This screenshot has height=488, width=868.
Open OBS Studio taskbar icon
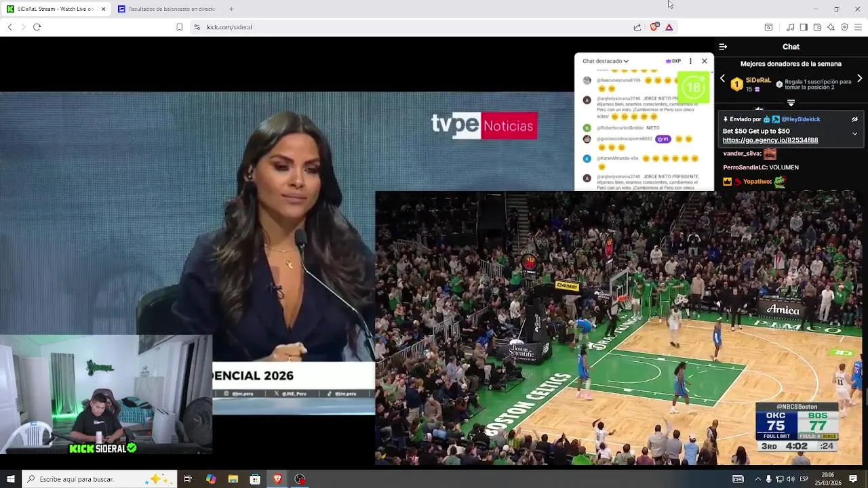[300, 479]
